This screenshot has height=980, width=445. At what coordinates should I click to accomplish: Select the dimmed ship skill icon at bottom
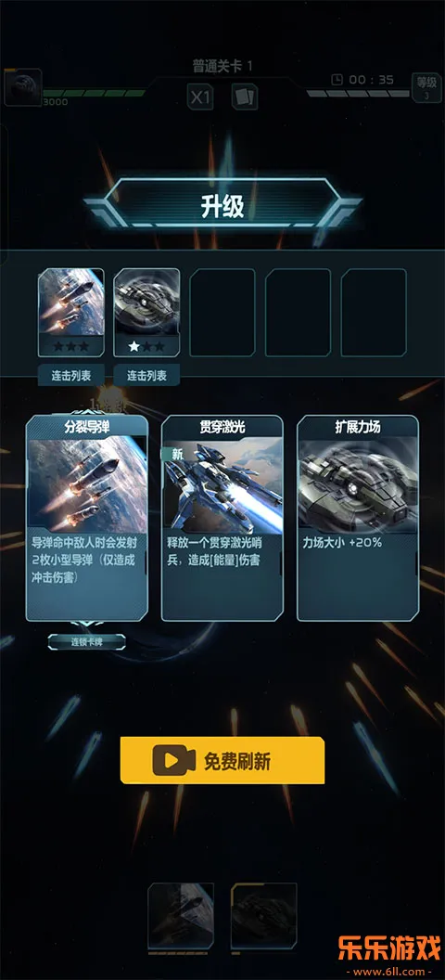point(264,915)
